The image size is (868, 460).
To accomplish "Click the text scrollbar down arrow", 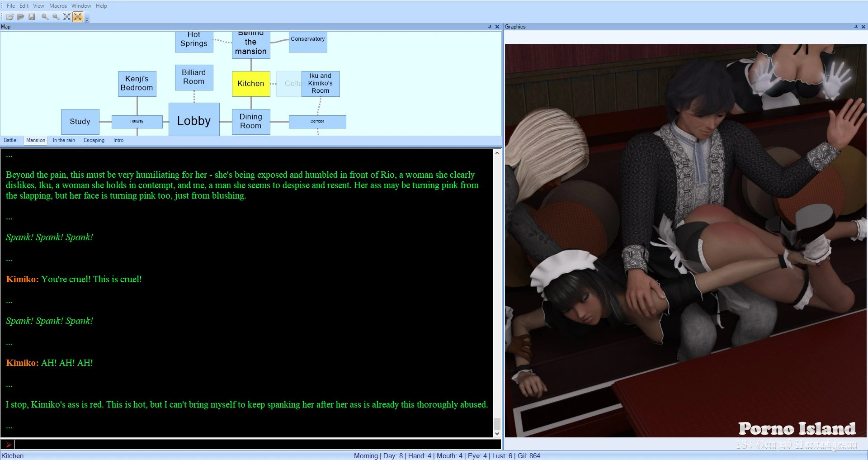I will (497, 433).
